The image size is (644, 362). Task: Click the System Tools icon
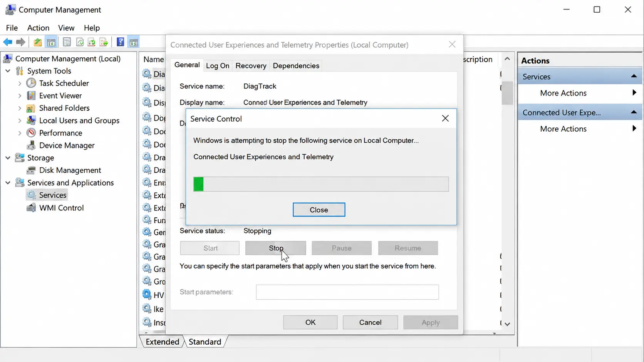[x=19, y=71]
